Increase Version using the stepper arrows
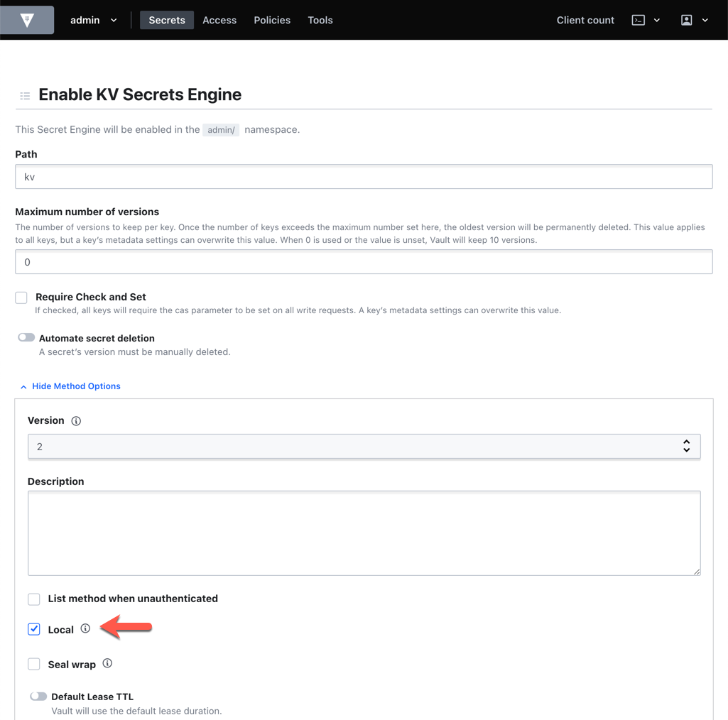Image resolution: width=728 pixels, height=720 pixels. (x=686, y=442)
